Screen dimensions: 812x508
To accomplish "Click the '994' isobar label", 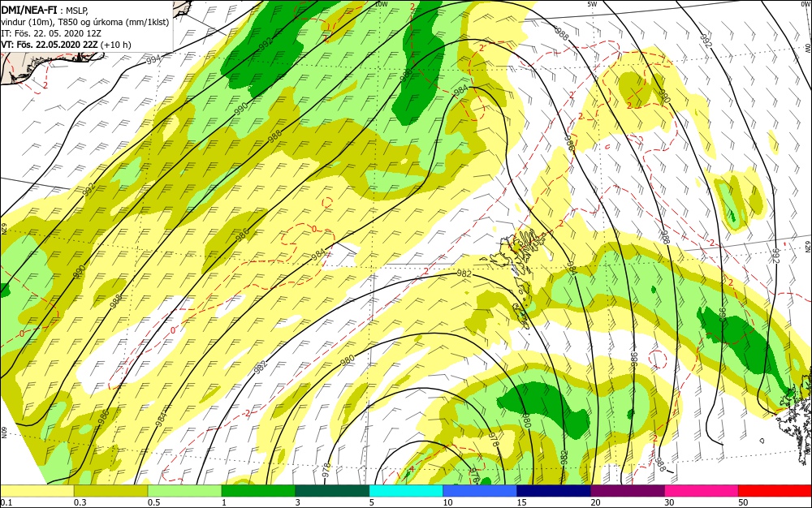I will coord(153,59).
